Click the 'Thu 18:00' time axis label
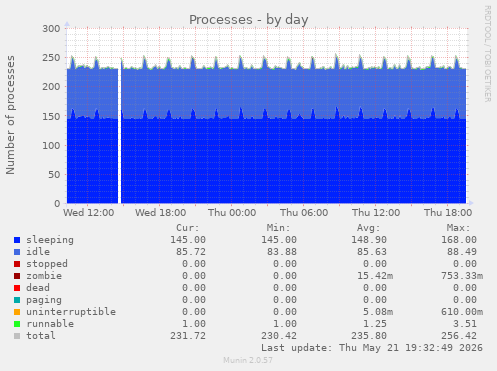Viewport: 497px width, 371px height. point(448,213)
